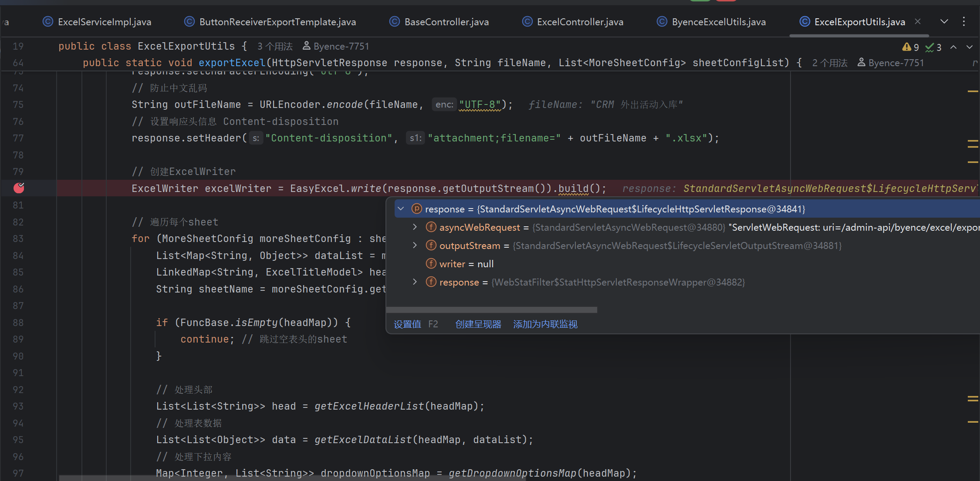Expand the outputStream field node
The image size is (980, 481).
[415, 246]
